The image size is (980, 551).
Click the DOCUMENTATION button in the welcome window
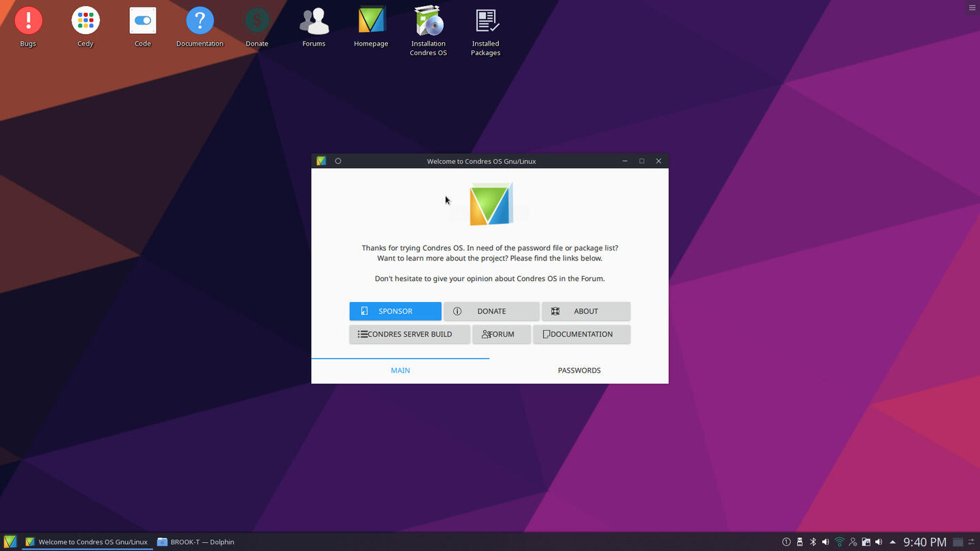[x=582, y=334]
